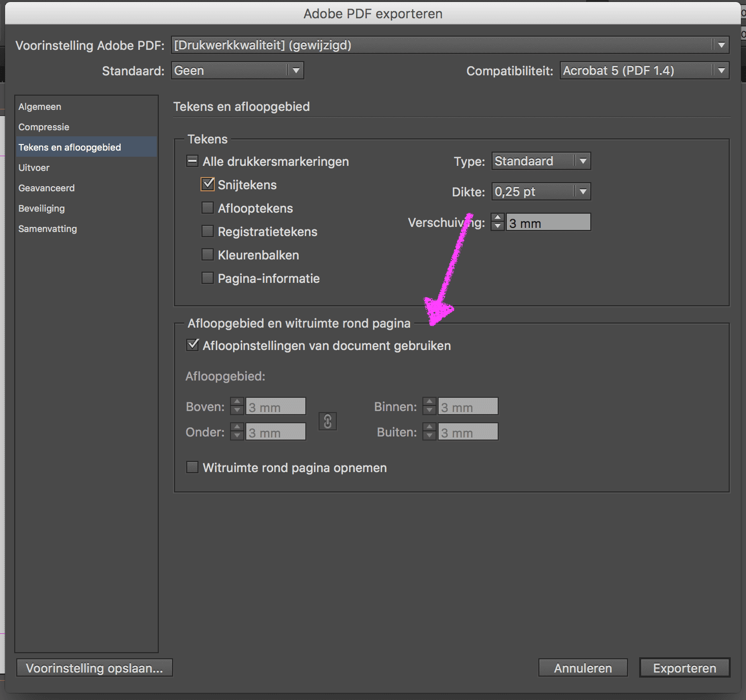Open the Type dropdown showing Standaard

coord(541,161)
